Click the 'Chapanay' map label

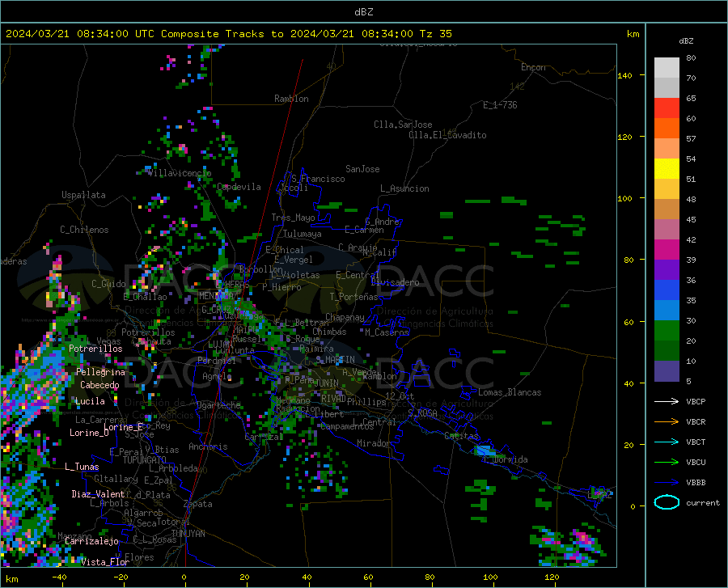[x=345, y=317]
